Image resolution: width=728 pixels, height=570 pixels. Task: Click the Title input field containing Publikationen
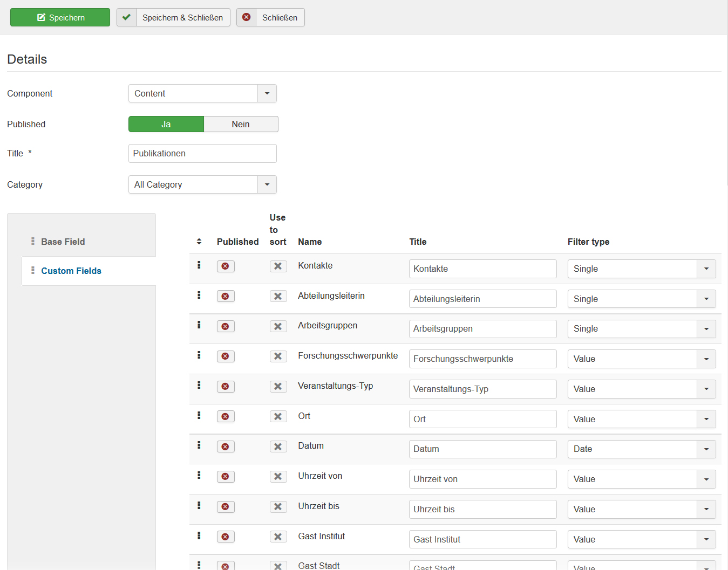click(x=202, y=154)
